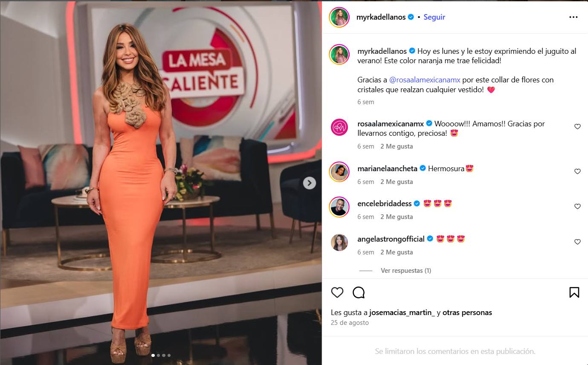Viewport: 588px width, 365px height.
Task: Select the second carousel dot indicator
Action: coord(158,355)
